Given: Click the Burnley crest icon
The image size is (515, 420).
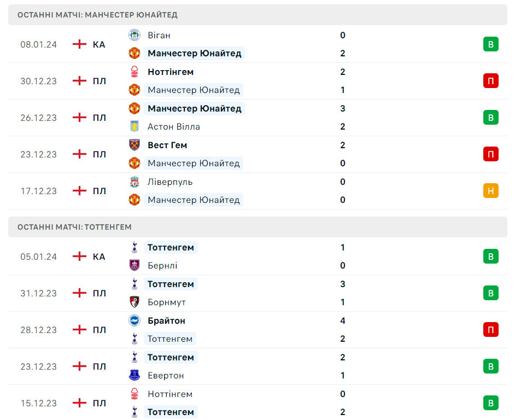Looking at the screenshot, I should (x=134, y=265).
